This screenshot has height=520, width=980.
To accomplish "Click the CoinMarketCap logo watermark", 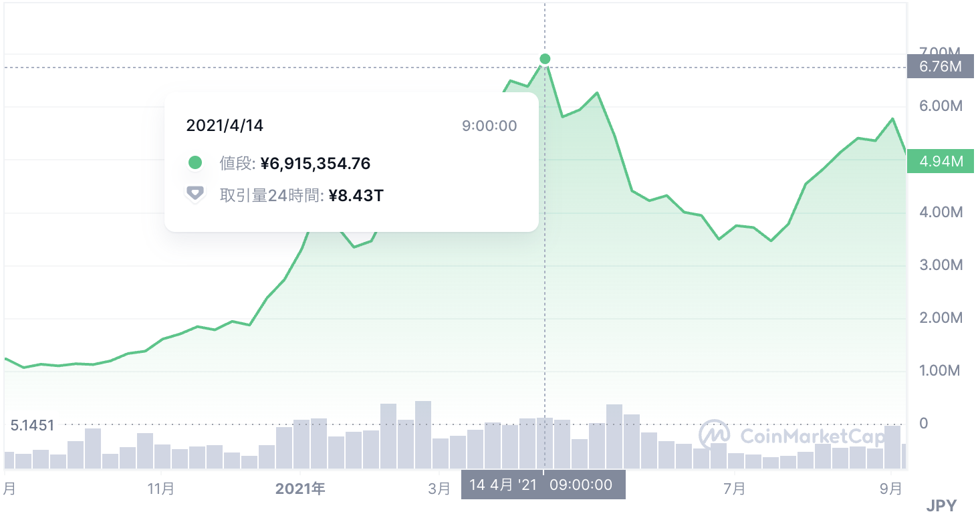I will pos(793,436).
